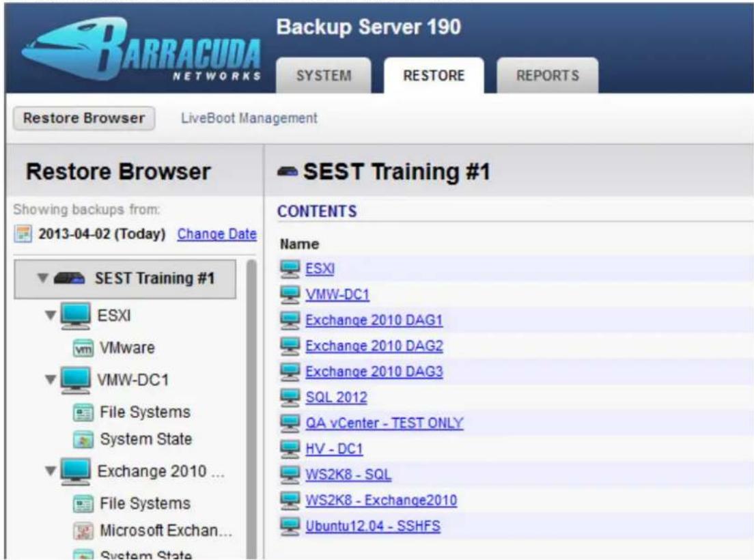Switch to the RESTORE tab

[x=434, y=76]
